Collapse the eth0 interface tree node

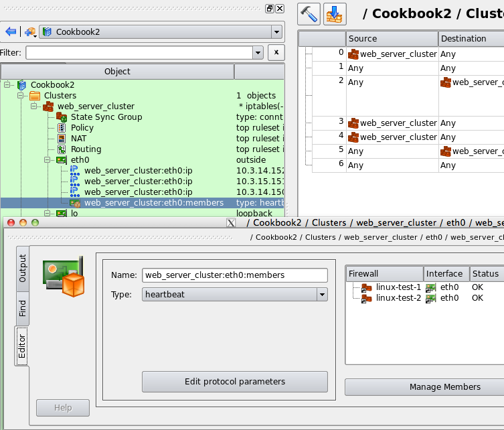(48, 160)
